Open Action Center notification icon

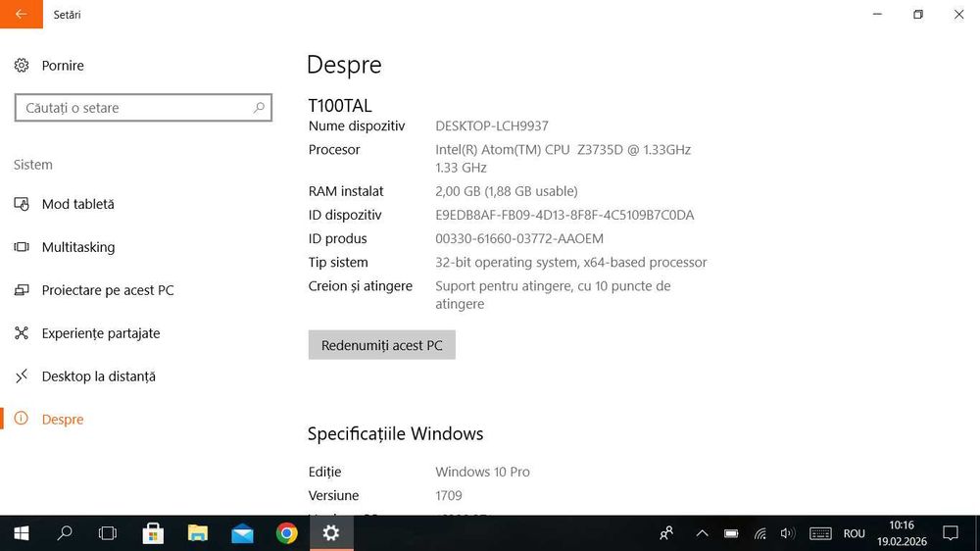(951, 533)
